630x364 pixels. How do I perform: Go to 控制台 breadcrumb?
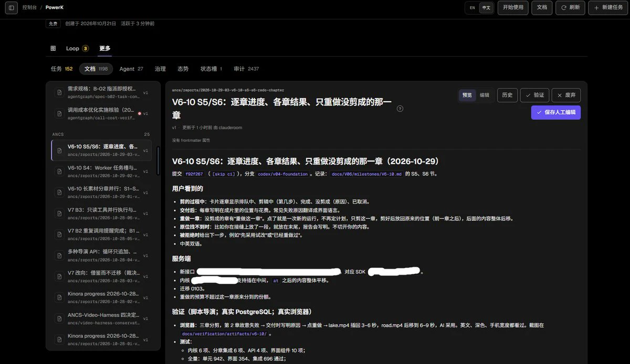[x=29, y=7]
